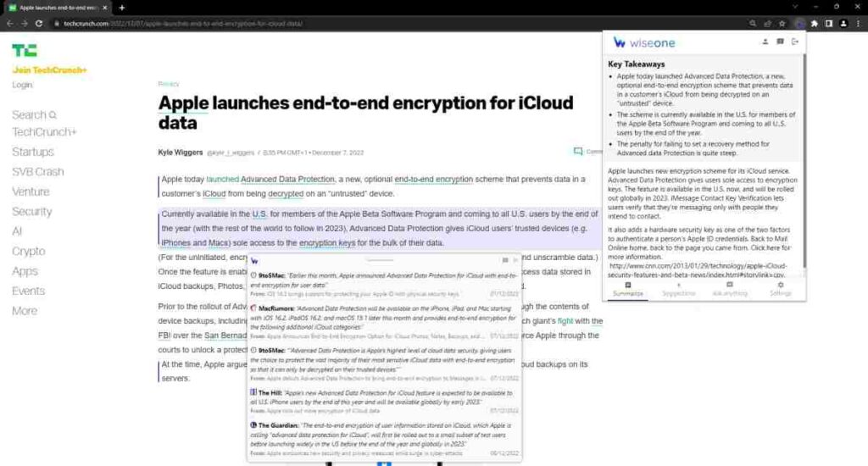Expand the More sidebar menu

25,310
